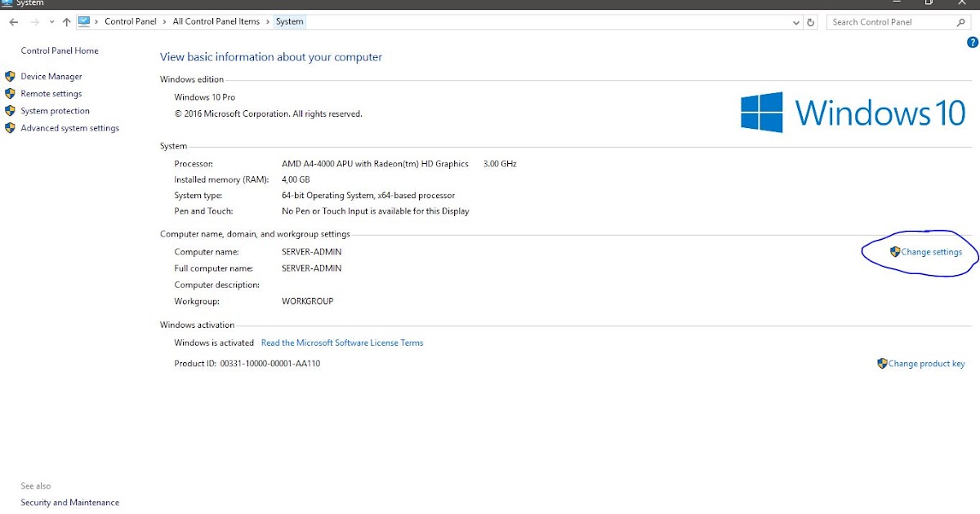Open Help using the blue question mark
Screen dimensions: 980x514
tap(972, 42)
